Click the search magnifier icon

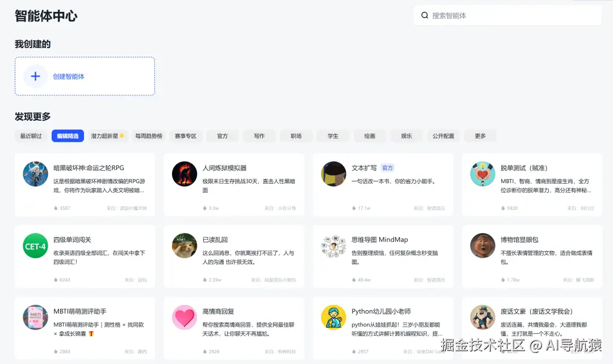pyautogui.click(x=425, y=15)
